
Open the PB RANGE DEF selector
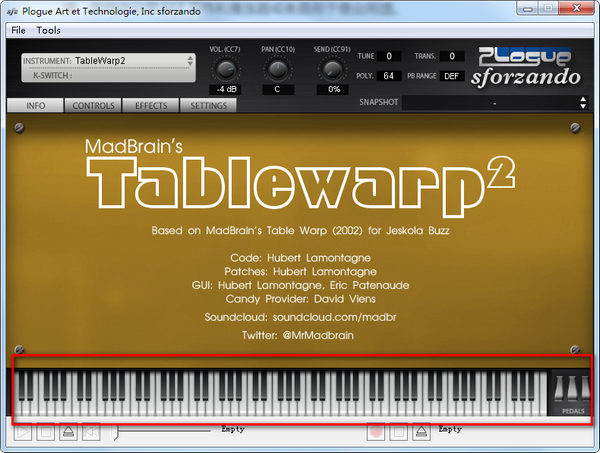click(452, 75)
